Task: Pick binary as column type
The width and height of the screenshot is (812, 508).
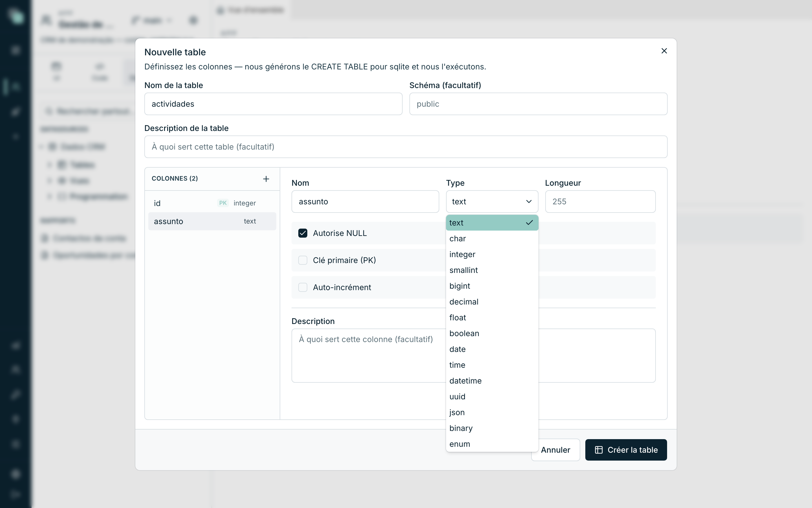Action: click(492, 428)
